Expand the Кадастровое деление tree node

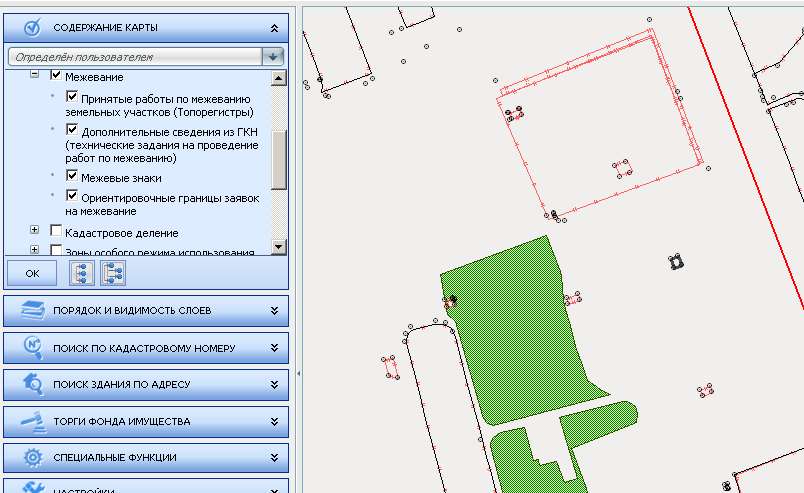pyautogui.click(x=34, y=231)
